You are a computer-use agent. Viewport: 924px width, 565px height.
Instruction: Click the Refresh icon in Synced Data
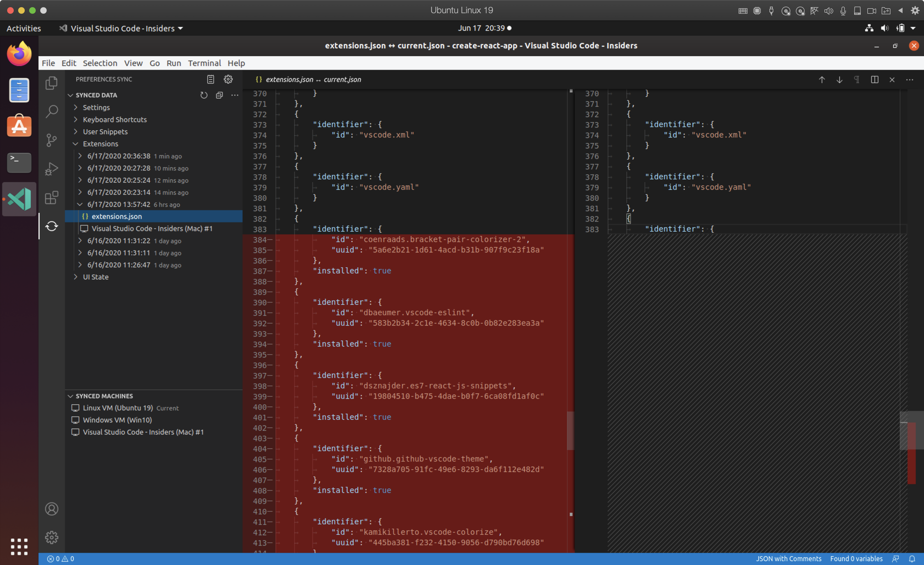[x=204, y=95]
